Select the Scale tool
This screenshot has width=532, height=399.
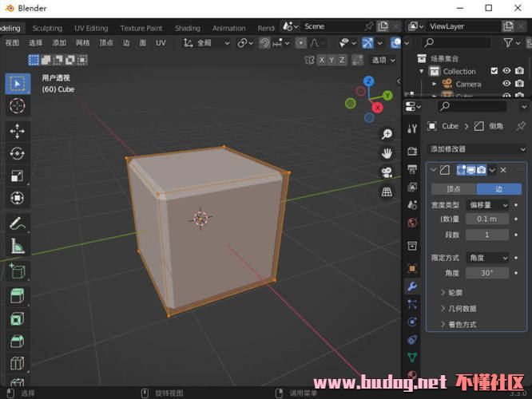coord(17,176)
